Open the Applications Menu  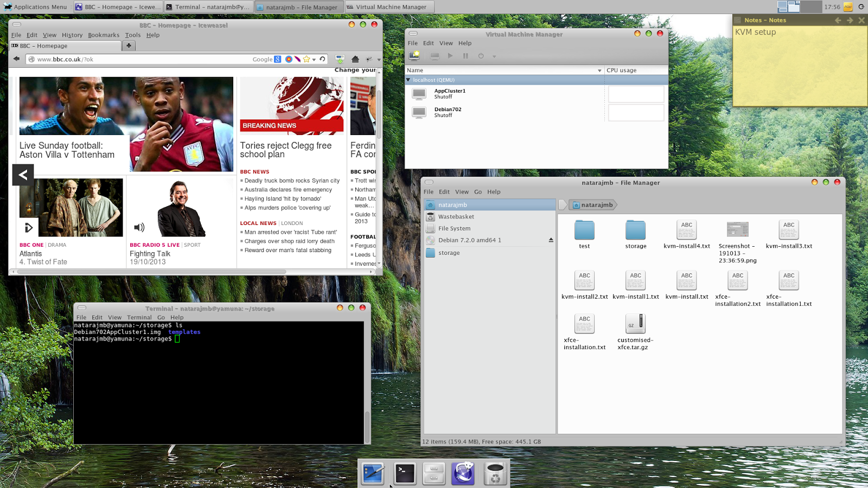click(x=36, y=7)
